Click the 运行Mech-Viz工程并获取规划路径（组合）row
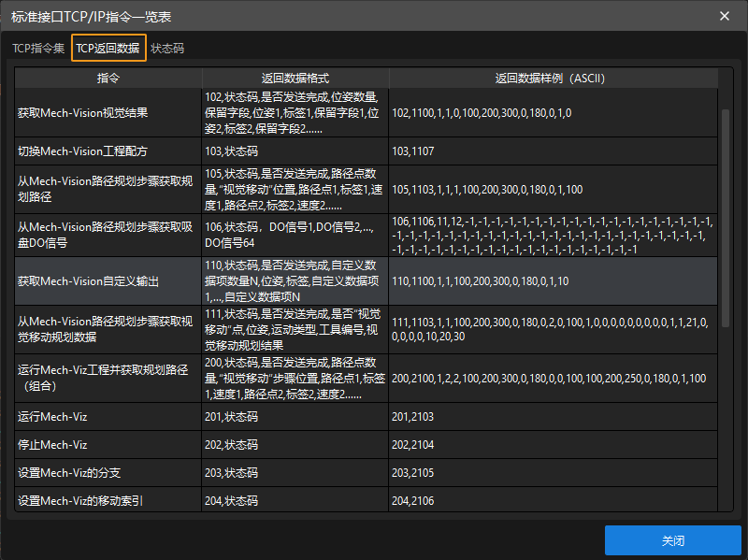748x560 pixels. [x=107, y=374]
